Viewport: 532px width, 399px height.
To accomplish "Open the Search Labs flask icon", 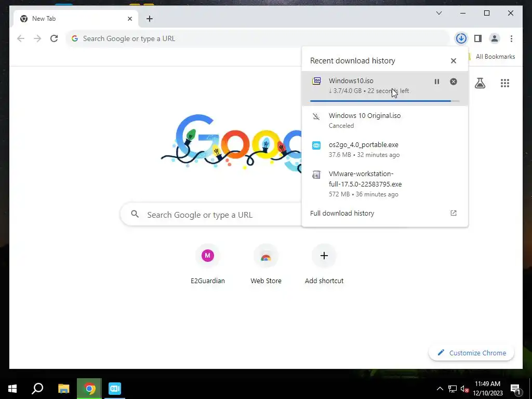I will [480, 83].
